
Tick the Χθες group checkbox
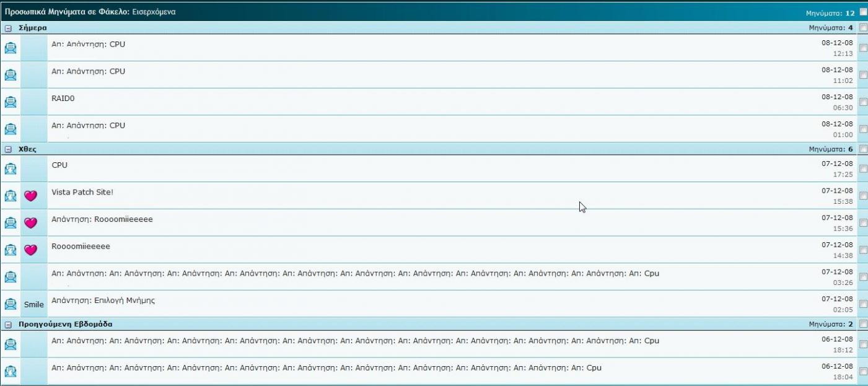[x=864, y=149]
